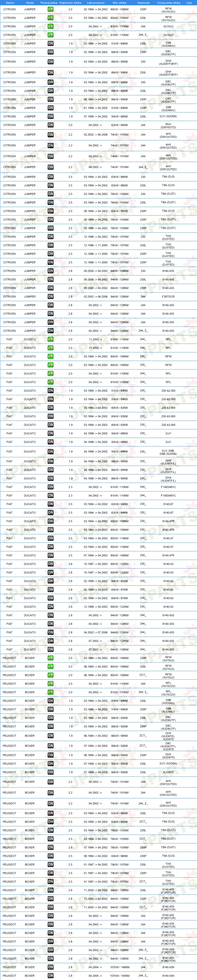This screenshot has height=980, width=197.
Task: Click '05.1998 -> 04.2002' date in Fiat row
Action: tap(96, 598)
